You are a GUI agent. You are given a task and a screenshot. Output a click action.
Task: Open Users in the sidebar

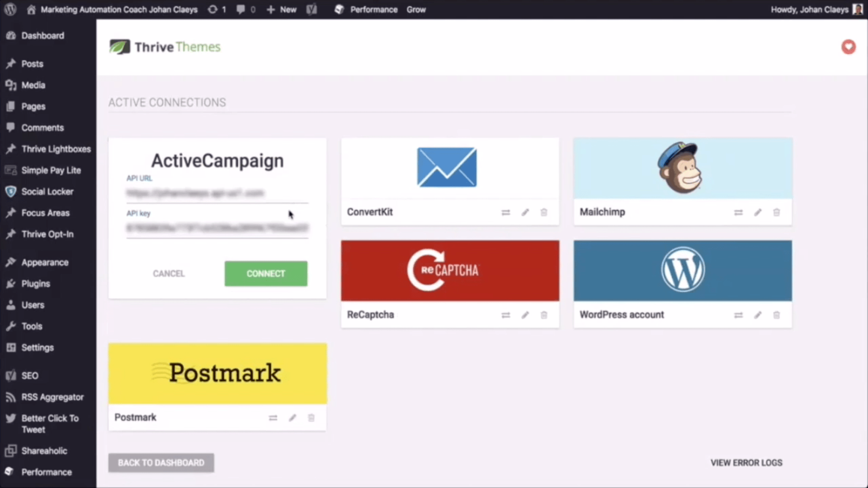[x=33, y=305]
